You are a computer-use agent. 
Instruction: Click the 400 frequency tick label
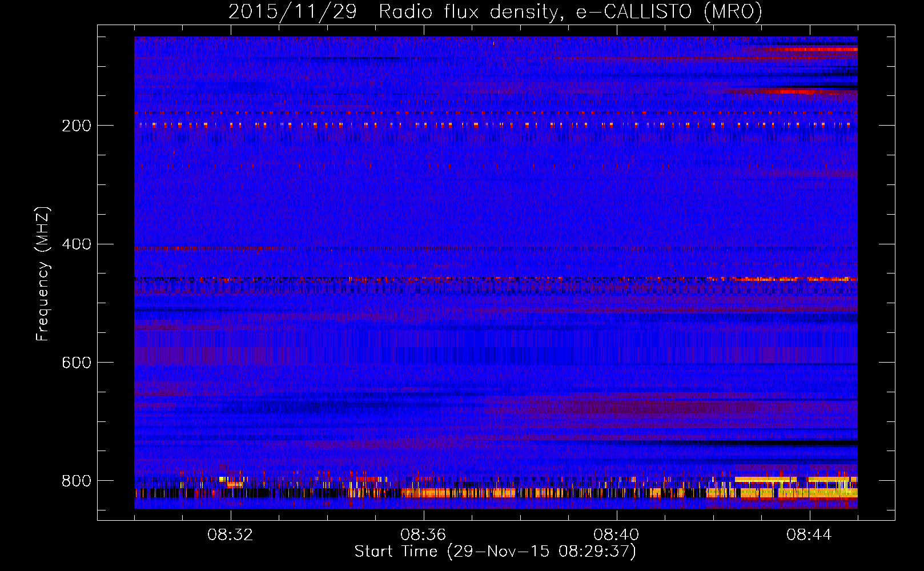pyautogui.click(x=77, y=244)
